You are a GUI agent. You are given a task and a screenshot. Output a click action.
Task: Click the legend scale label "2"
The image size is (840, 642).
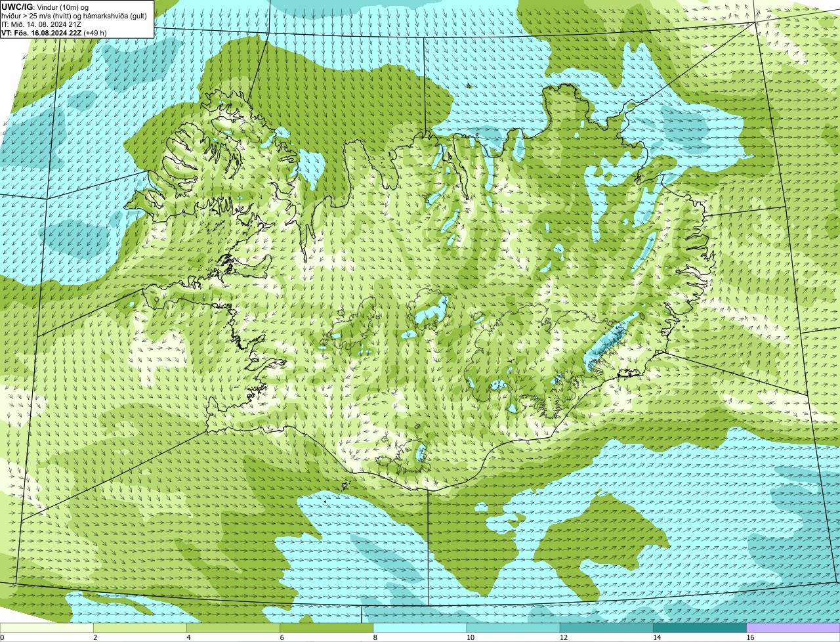click(x=95, y=637)
